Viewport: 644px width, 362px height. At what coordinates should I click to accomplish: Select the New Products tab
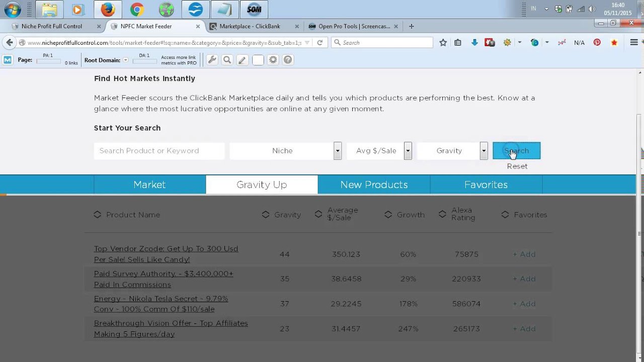coord(374,185)
